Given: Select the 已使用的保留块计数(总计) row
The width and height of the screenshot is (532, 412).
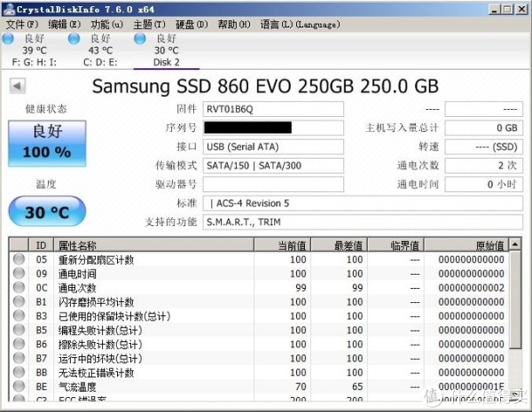Looking at the screenshot, I should (x=259, y=316).
